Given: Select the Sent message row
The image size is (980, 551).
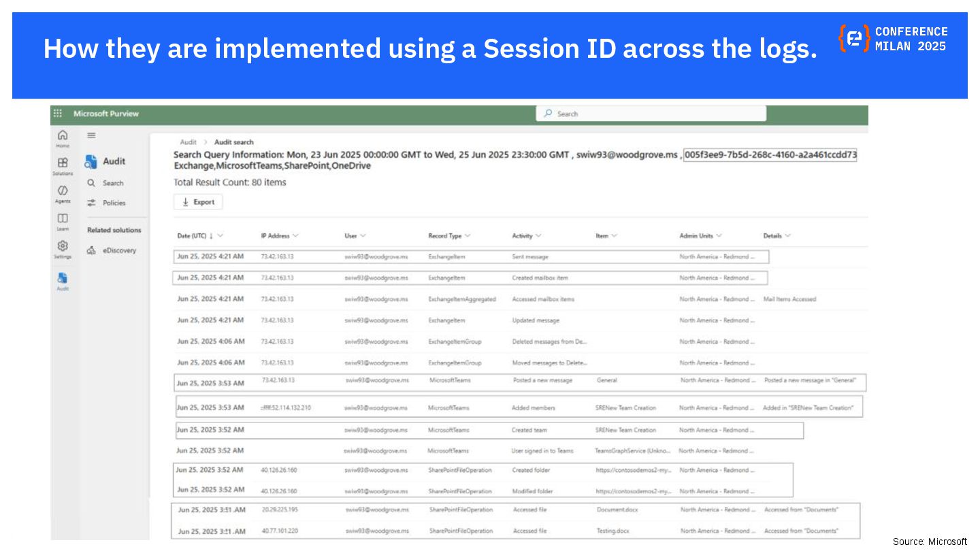Looking at the screenshot, I should 471,257.
